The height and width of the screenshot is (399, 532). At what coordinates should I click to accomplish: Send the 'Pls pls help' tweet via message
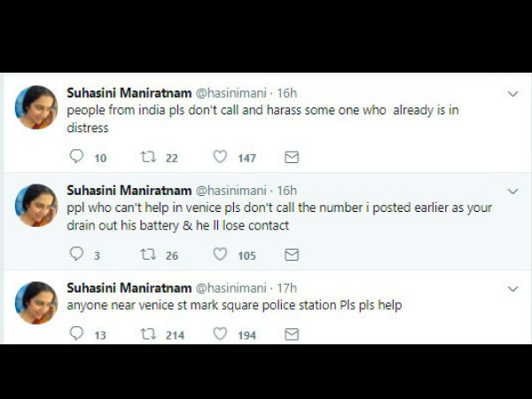coord(291,333)
